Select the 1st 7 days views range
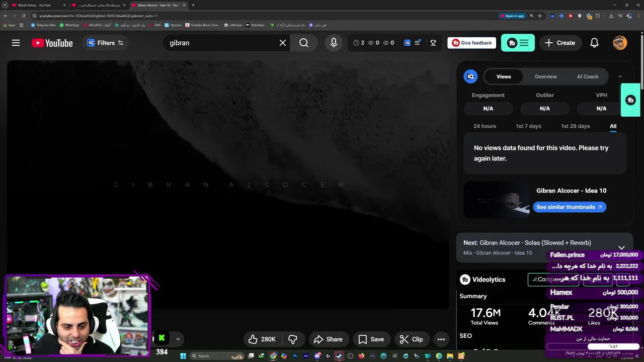 point(528,126)
